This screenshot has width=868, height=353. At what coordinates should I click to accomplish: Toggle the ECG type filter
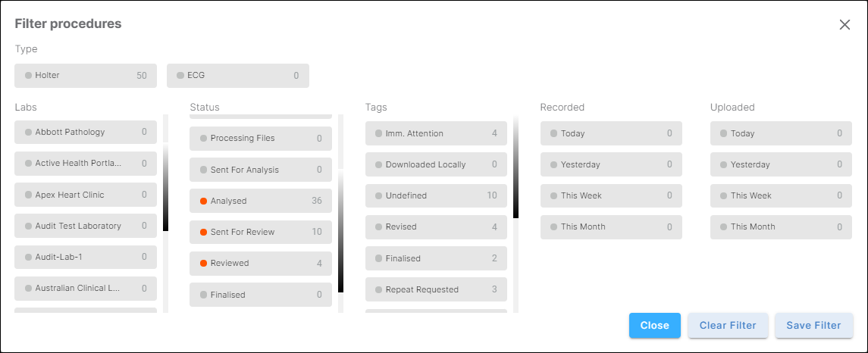pyautogui.click(x=238, y=76)
